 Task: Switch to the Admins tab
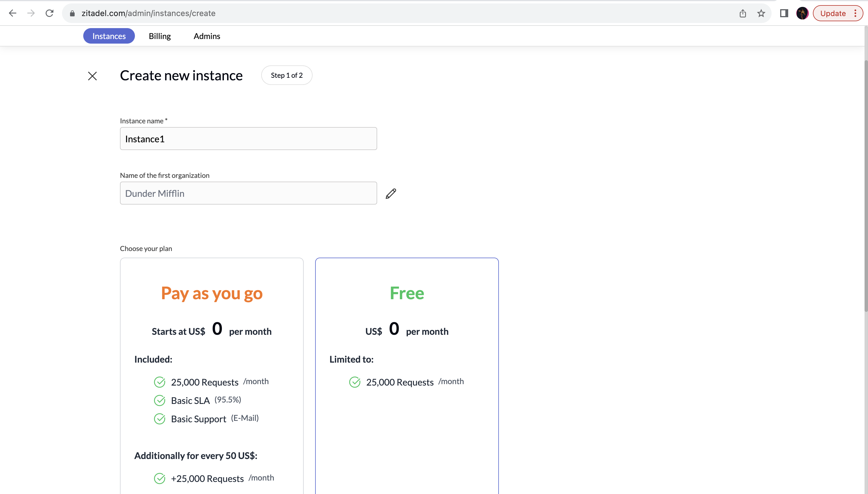207,36
